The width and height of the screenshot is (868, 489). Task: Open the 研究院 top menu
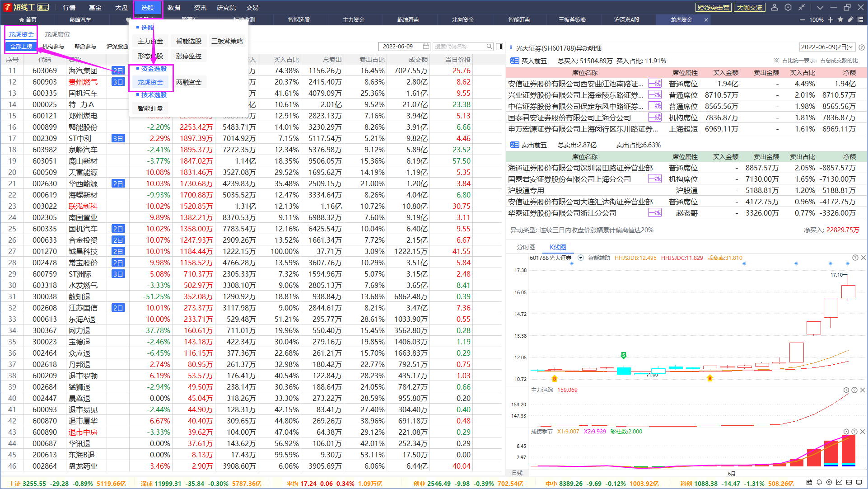point(226,8)
